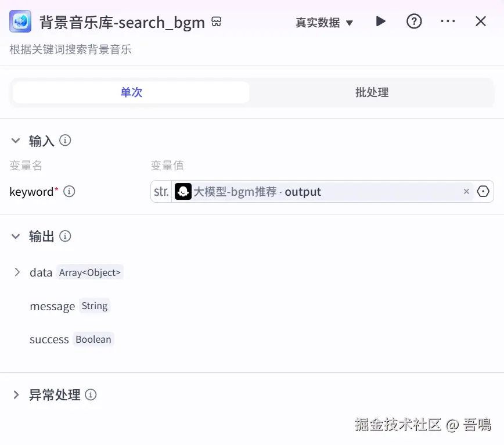Open the more options ellipsis menu
504x445 pixels.
click(x=448, y=21)
